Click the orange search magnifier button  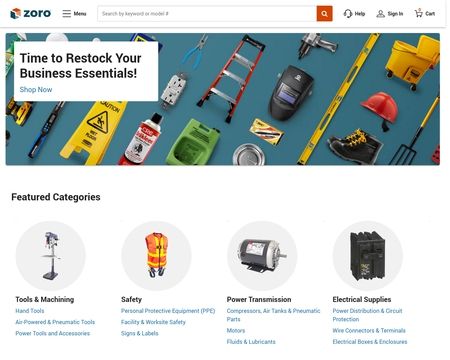click(324, 14)
